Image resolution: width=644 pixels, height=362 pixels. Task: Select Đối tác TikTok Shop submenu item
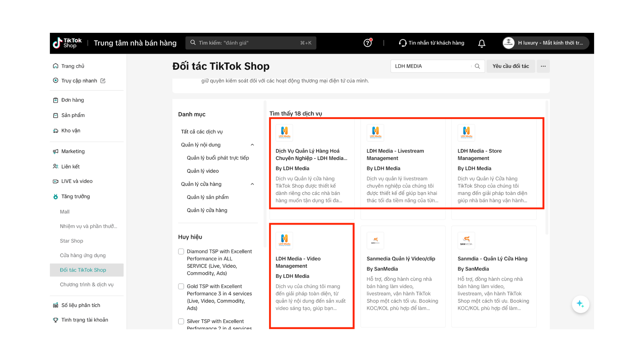(87, 270)
